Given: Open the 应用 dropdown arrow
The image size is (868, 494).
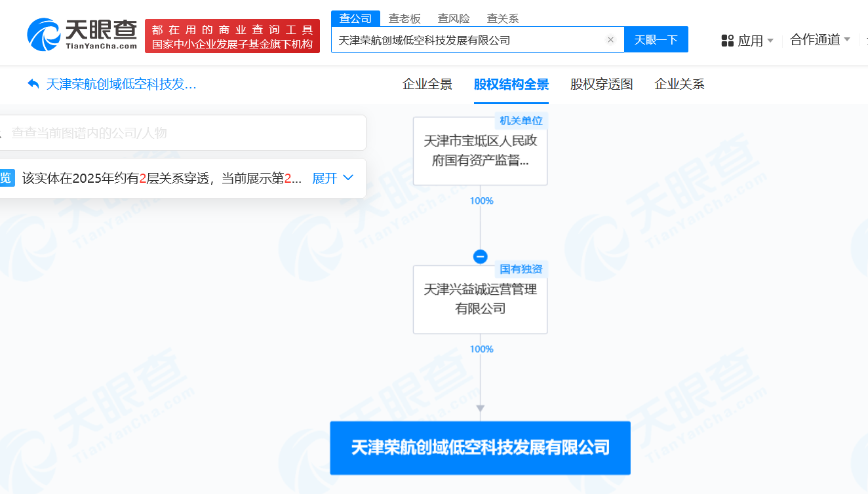Looking at the screenshot, I should tap(770, 41).
